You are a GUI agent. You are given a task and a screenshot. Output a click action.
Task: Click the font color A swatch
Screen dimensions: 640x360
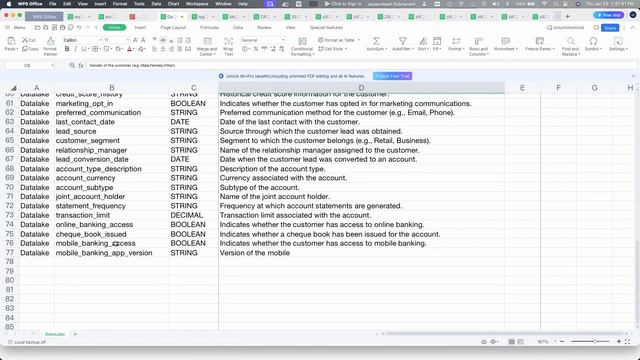[x=130, y=49]
